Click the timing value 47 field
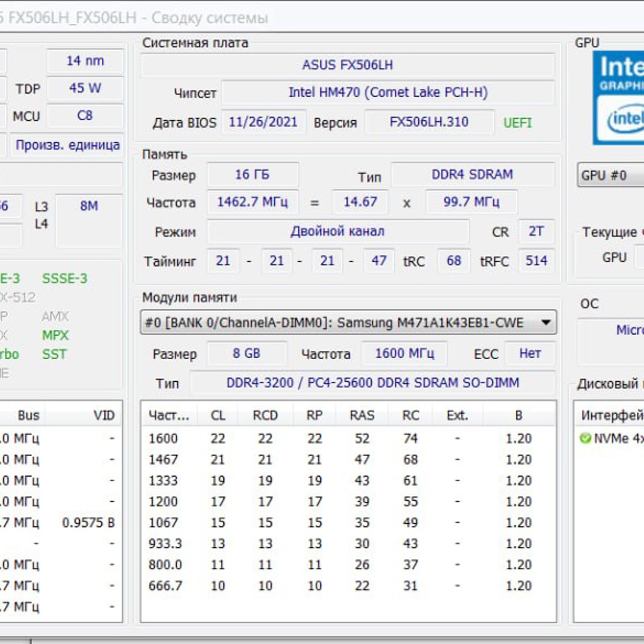This screenshot has width=644, height=644. pyautogui.click(x=379, y=261)
